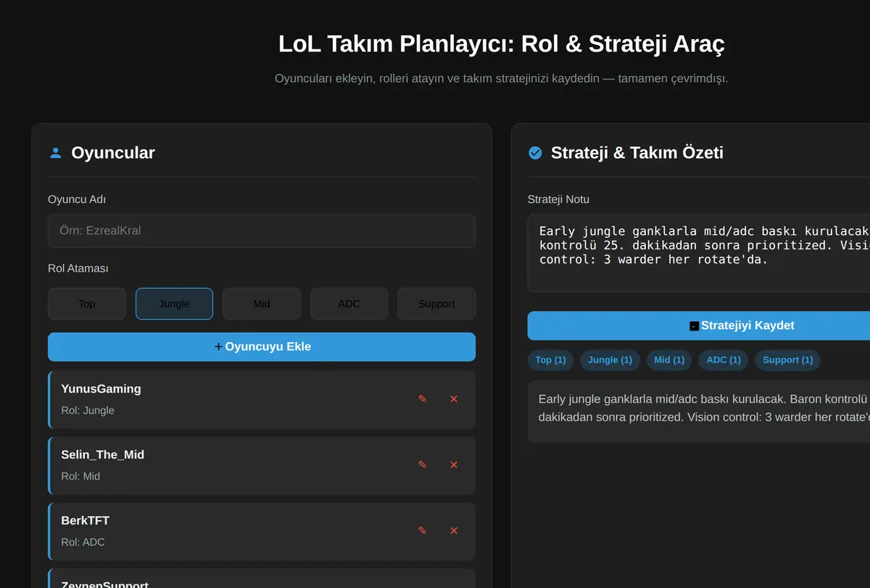Viewport: 870px width, 588px height.
Task: Focus the Oyuncu Adı input field
Action: [x=262, y=231]
